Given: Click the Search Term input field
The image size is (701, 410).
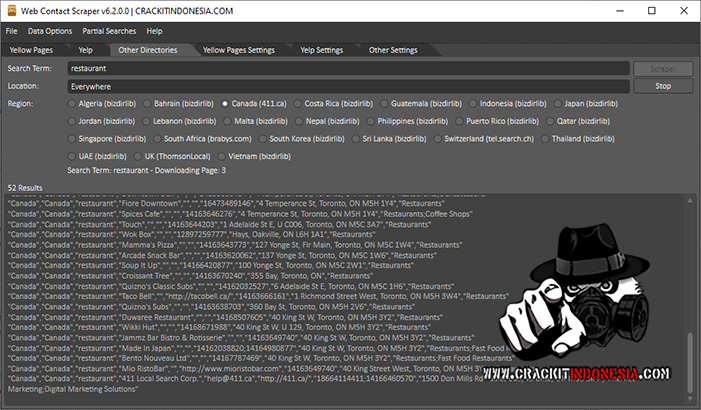Looking at the screenshot, I should pyautogui.click(x=348, y=69).
